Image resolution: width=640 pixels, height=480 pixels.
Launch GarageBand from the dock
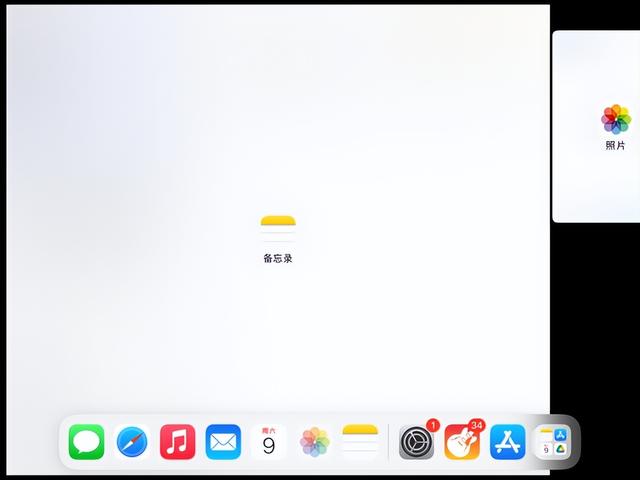[462, 442]
